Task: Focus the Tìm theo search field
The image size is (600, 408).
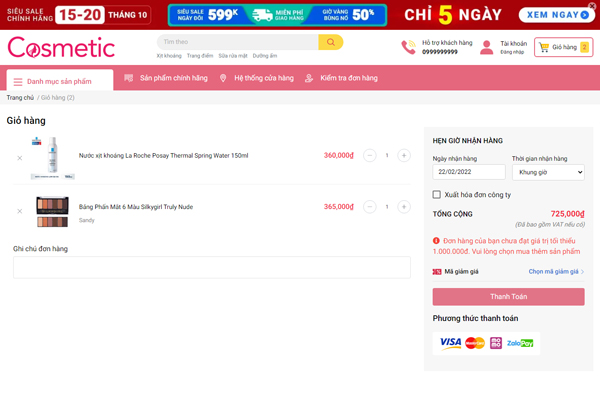Action: [x=238, y=42]
